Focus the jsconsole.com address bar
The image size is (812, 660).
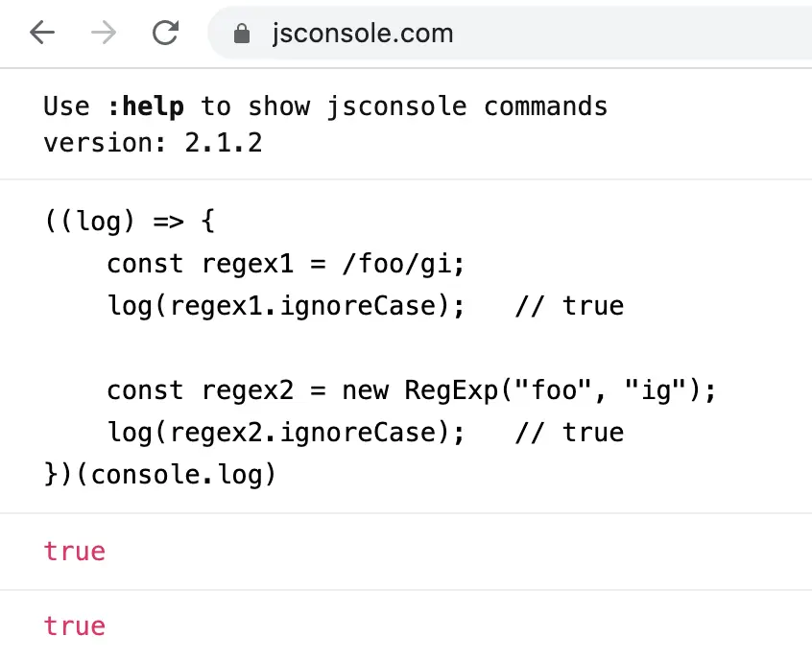(480, 34)
